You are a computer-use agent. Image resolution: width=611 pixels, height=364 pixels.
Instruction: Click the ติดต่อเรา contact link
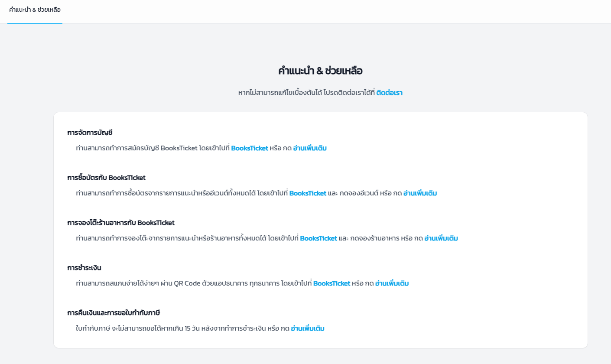(389, 92)
